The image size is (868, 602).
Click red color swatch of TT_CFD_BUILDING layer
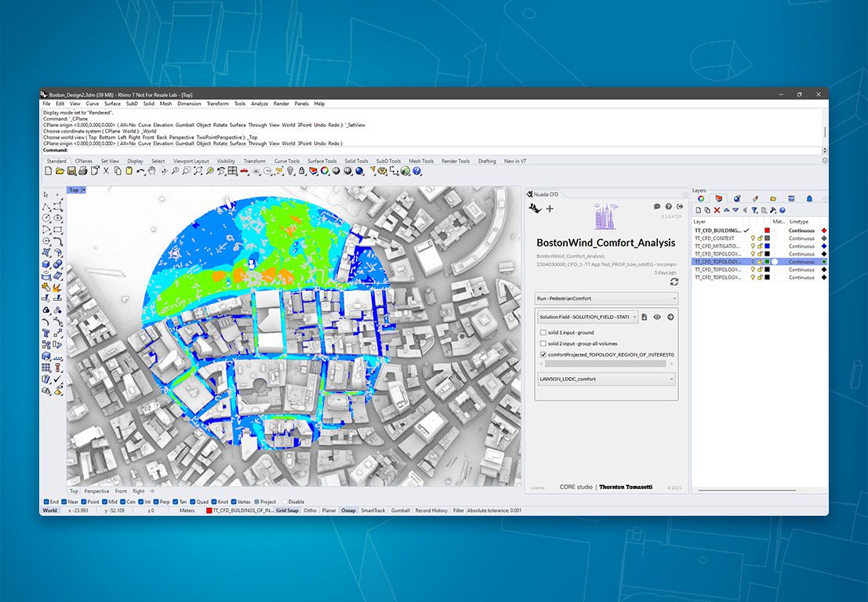tap(768, 230)
